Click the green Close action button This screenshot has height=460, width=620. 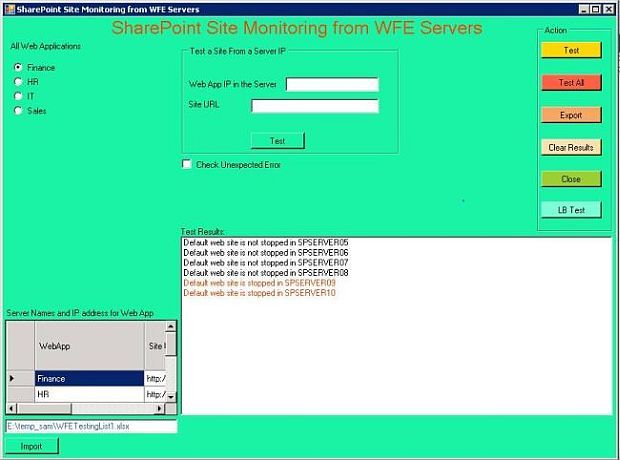coord(571,179)
